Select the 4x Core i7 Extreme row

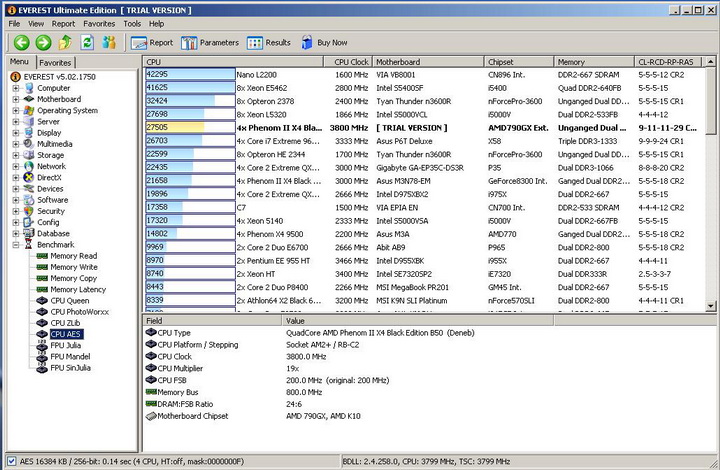click(424, 141)
